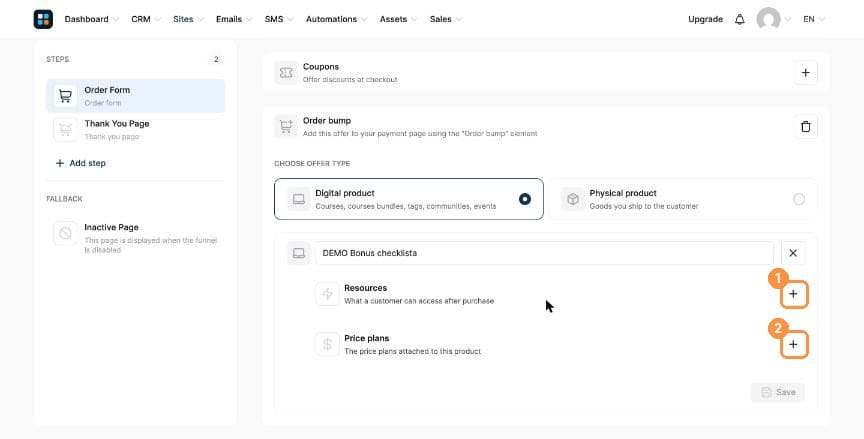Image resolution: width=864 pixels, height=439 pixels.
Task: Click the DEMO Bonus checklista input field
Action: tap(544, 253)
